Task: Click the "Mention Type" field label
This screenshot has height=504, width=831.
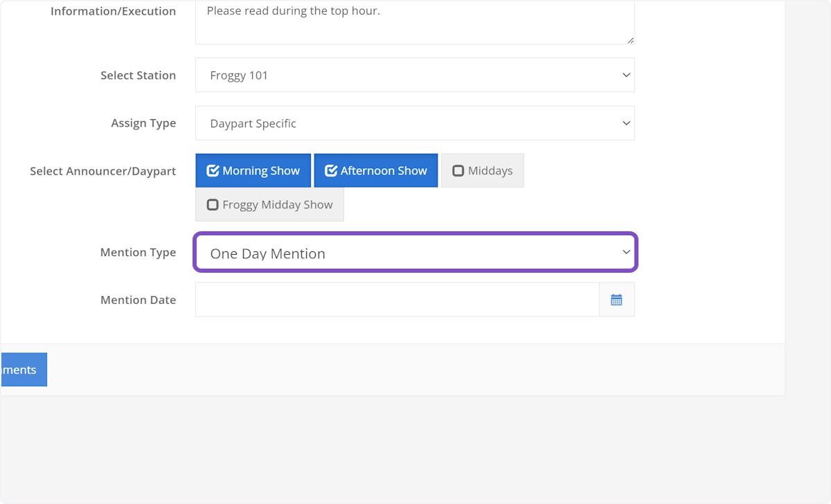Action: (x=138, y=253)
